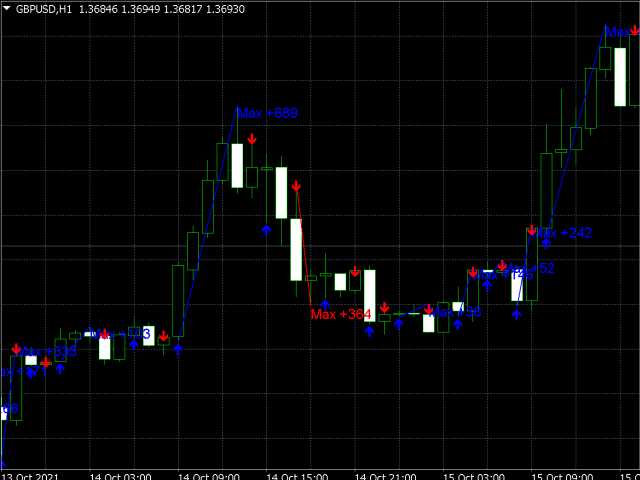The width and height of the screenshot is (640, 480).
Task: Select the blue "Max +689" label
Action: [267, 113]
